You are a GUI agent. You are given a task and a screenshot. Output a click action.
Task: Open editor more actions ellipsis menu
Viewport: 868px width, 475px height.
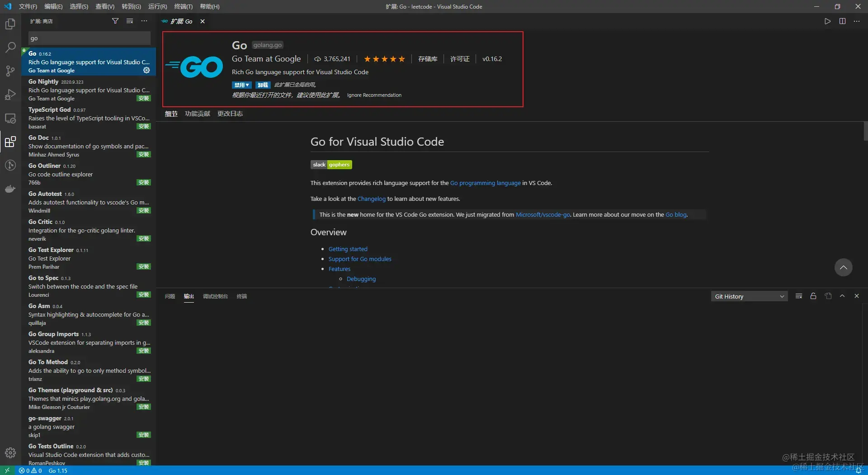857,21
